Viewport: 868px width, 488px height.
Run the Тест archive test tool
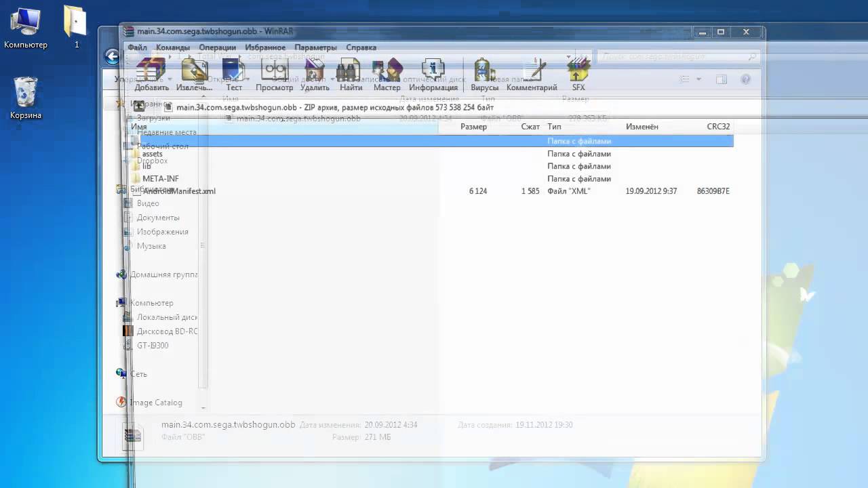coord(233,75)
